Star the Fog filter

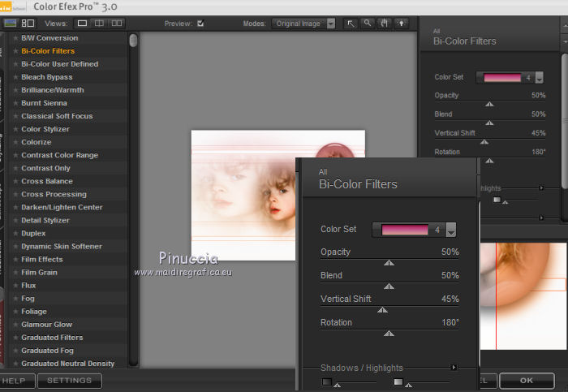pos(15,299)
